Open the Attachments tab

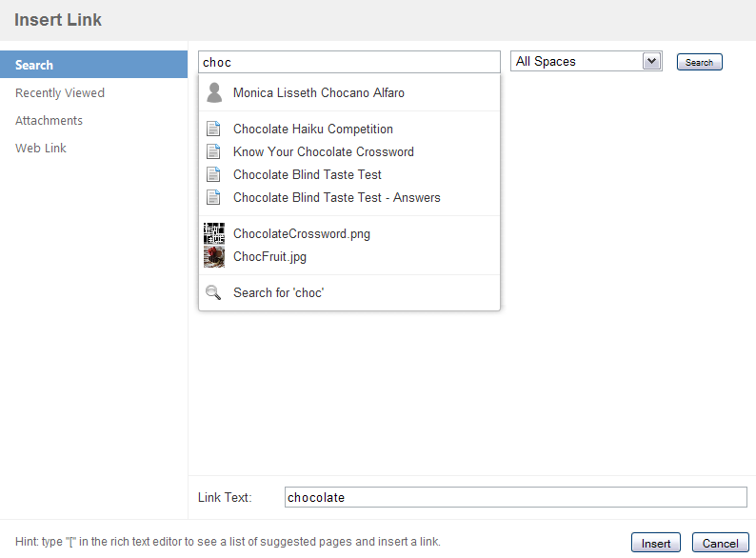49,121
